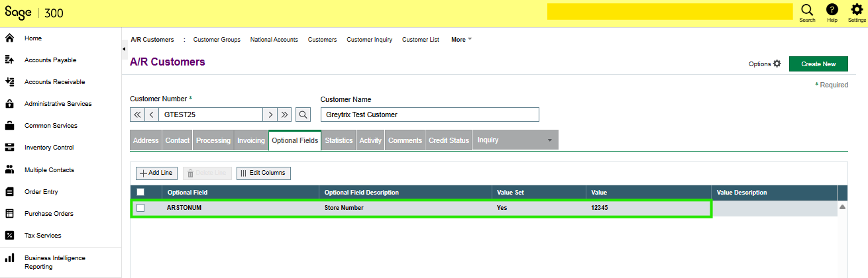The height and width of the screenshot is (278, 868).
Task: Click the Inventory Control sidebar icon
Action: click(10, 147)
